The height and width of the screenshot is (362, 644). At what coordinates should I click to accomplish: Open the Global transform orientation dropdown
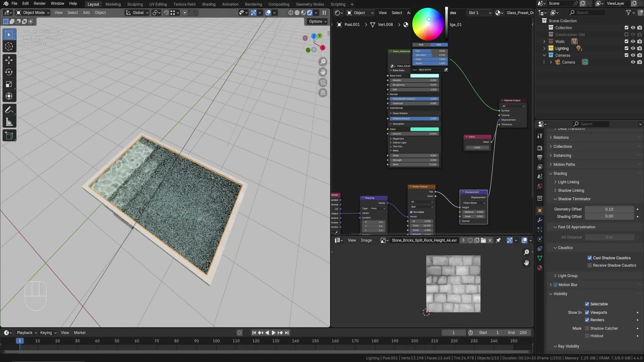[x=137, y=13]
